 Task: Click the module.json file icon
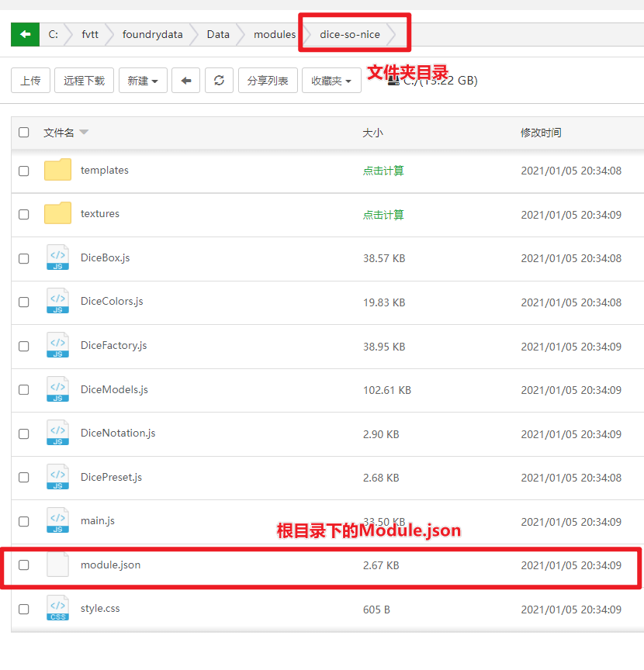pyautogui.click(x=57, y=565)
